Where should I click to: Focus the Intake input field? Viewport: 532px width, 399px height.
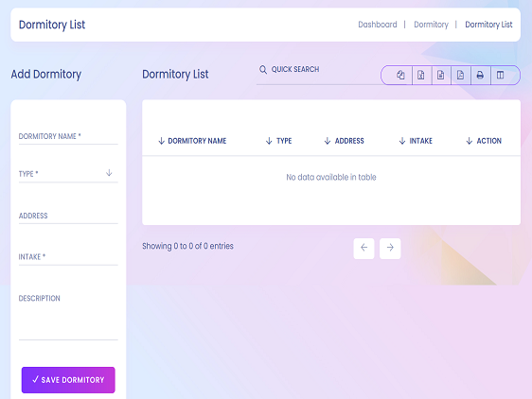68,257
